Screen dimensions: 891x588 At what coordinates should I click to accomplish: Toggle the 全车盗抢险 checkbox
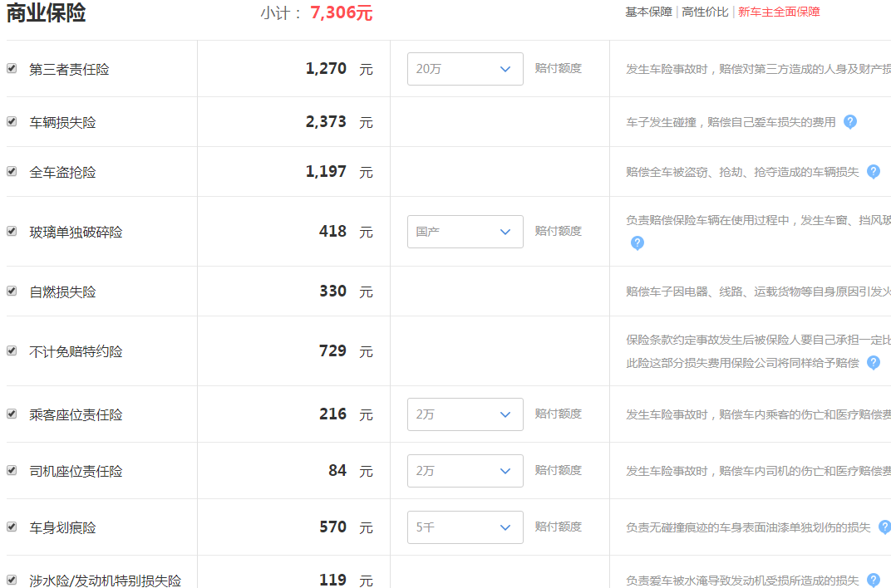click(x=12, y=171)
